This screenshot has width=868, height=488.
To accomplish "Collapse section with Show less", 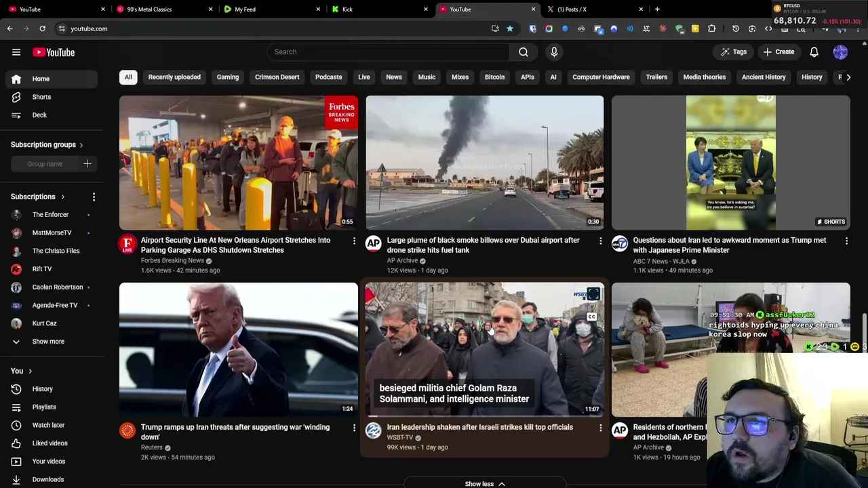I will click(485, 484).
